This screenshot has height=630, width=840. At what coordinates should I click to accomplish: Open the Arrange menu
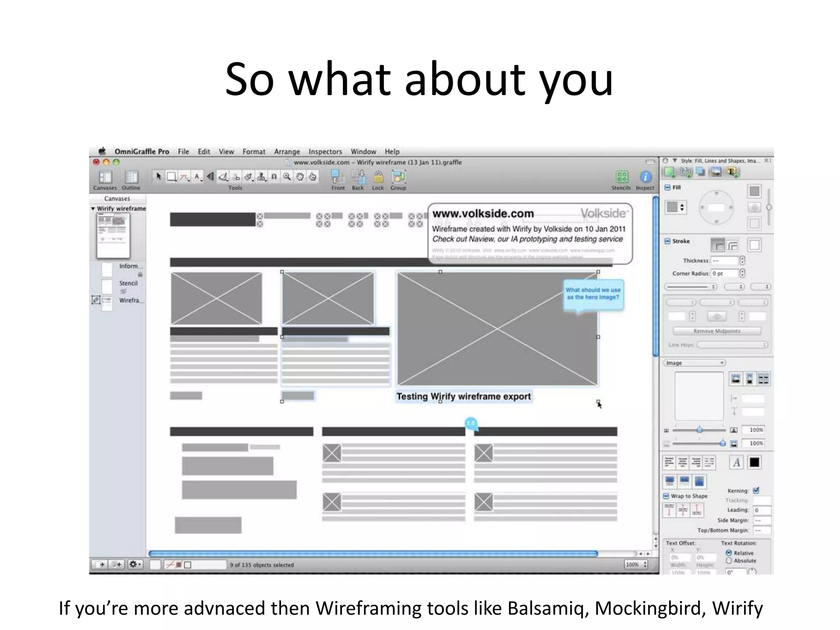287,152
